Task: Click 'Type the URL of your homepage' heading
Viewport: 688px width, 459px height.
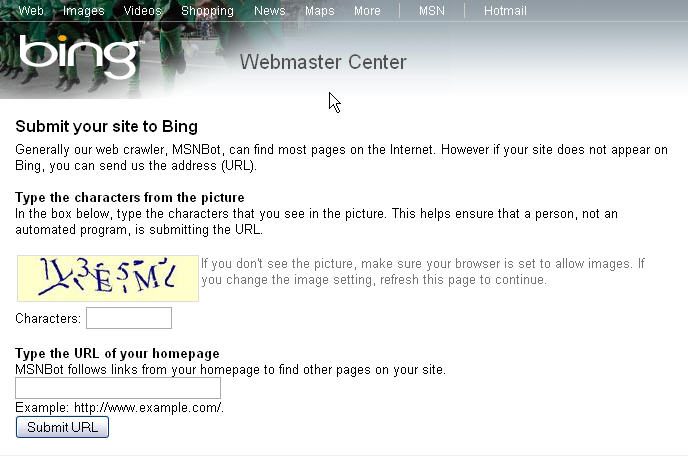Action: coord(117,353)
